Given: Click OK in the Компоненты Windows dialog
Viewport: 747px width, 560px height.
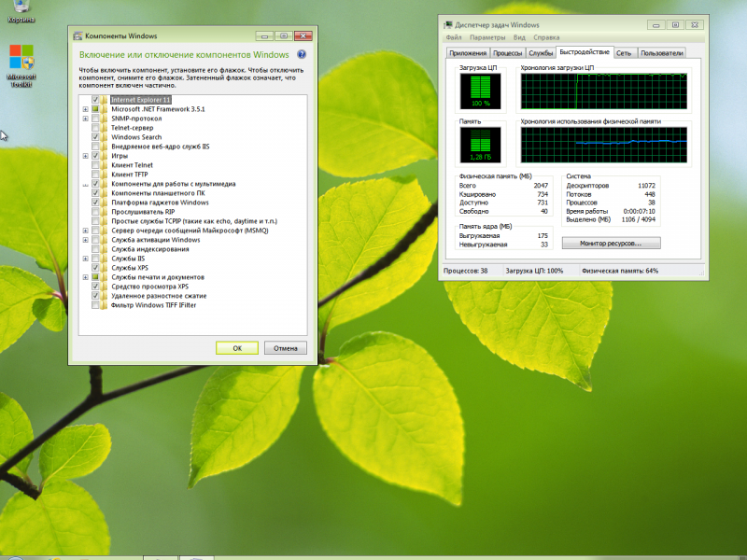Looking at the screenshot, I should coord(237,348).
